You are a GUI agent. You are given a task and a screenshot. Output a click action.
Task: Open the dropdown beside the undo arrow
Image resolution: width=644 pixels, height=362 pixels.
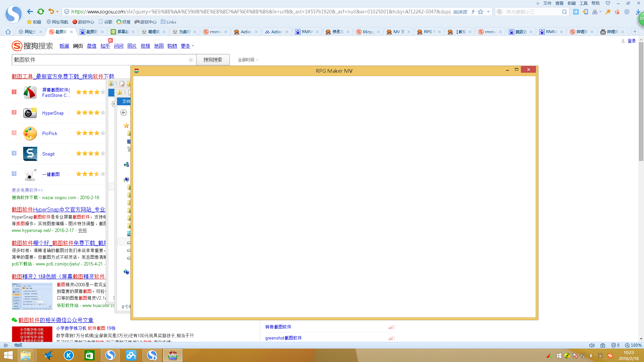pyautogui.click(x=57, y=12)
